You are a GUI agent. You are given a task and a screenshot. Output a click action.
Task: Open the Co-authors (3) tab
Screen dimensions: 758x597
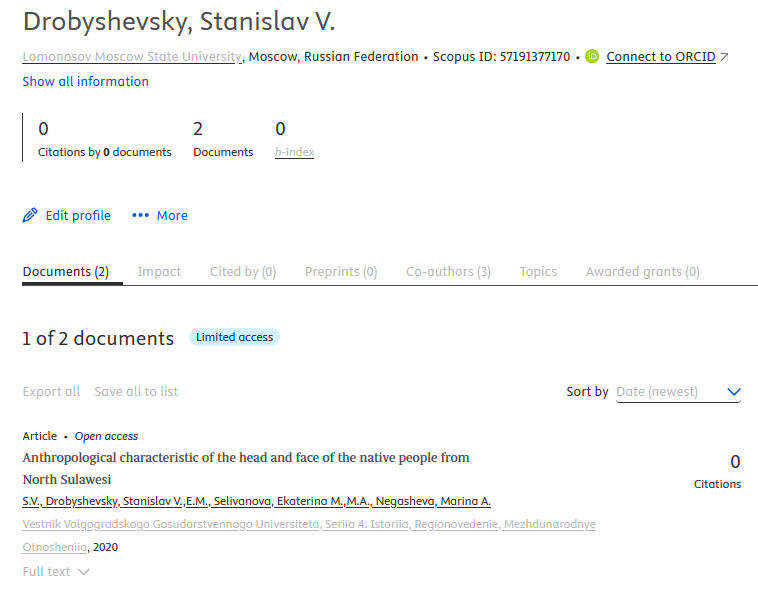click(448, 272)
